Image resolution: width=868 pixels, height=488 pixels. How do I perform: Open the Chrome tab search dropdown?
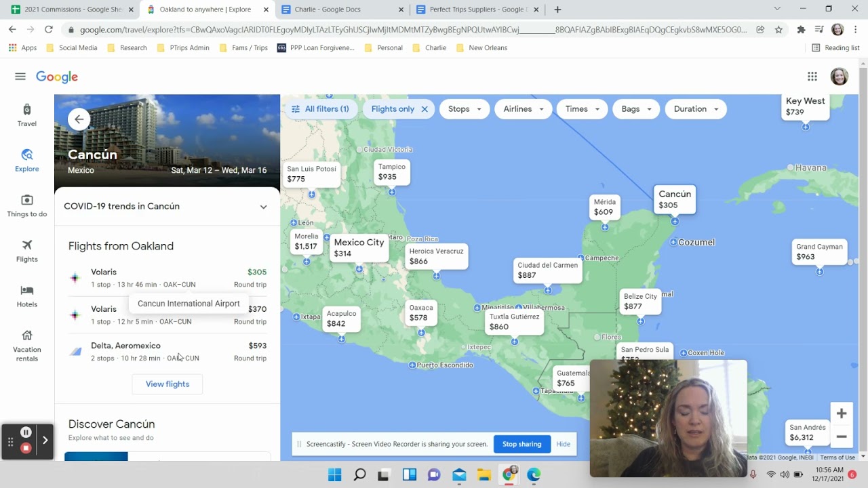(777, 9)
